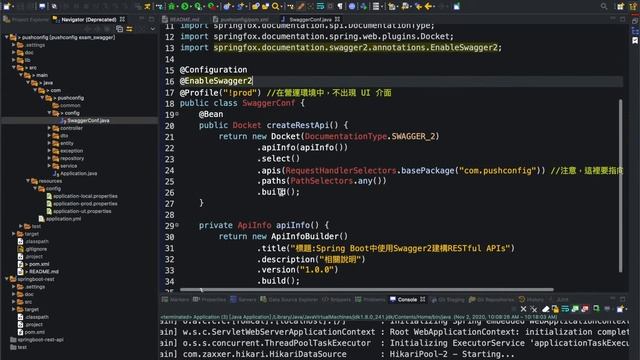
Task: Expand the target folder under pushconfig
Action: pyautogui.click(x=13, y=234)
